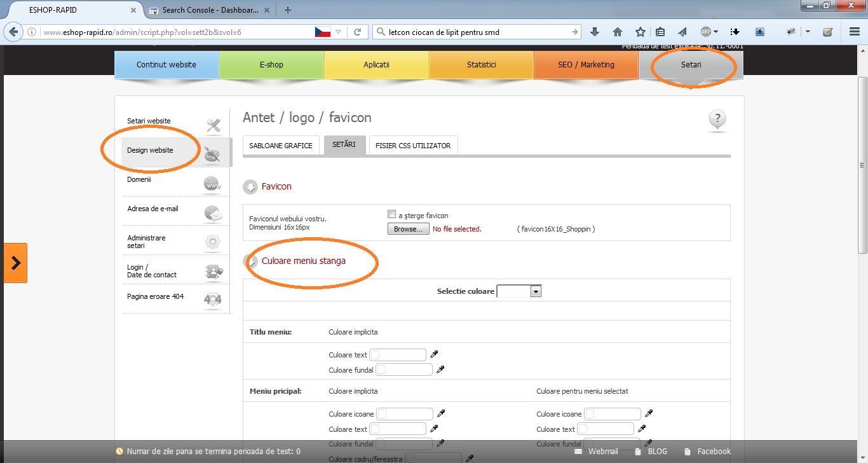Viewport: 868px width, 463px height.
Task: Open the address bar history dropdown
Action: [x=339, y=32]
